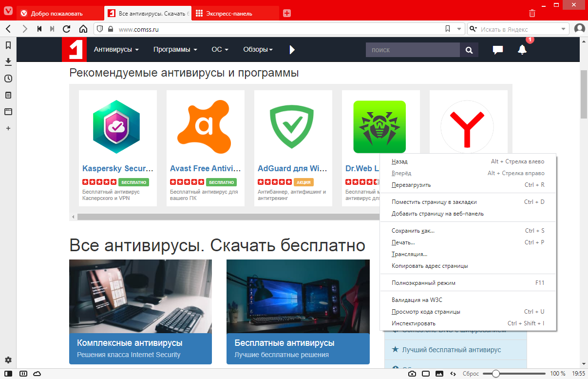Select Полноэкранный режим entry
The image size is (588, 379).
coord(468,283)
